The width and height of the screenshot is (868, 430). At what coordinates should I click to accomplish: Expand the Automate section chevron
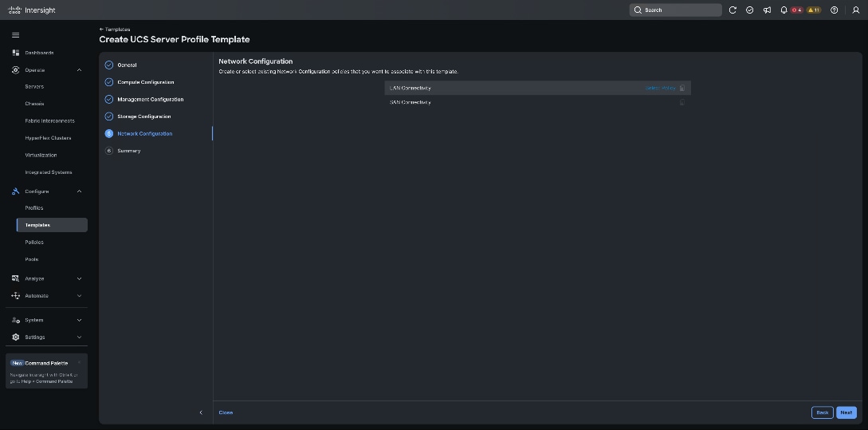(x=79, y=296)
